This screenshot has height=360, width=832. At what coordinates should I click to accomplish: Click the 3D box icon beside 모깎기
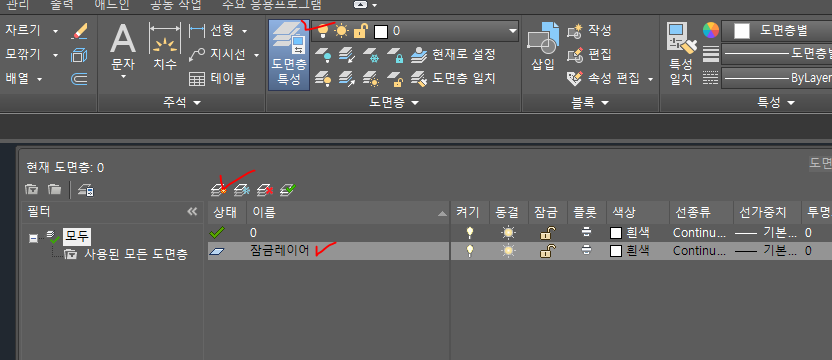click(x=79, y=55)
